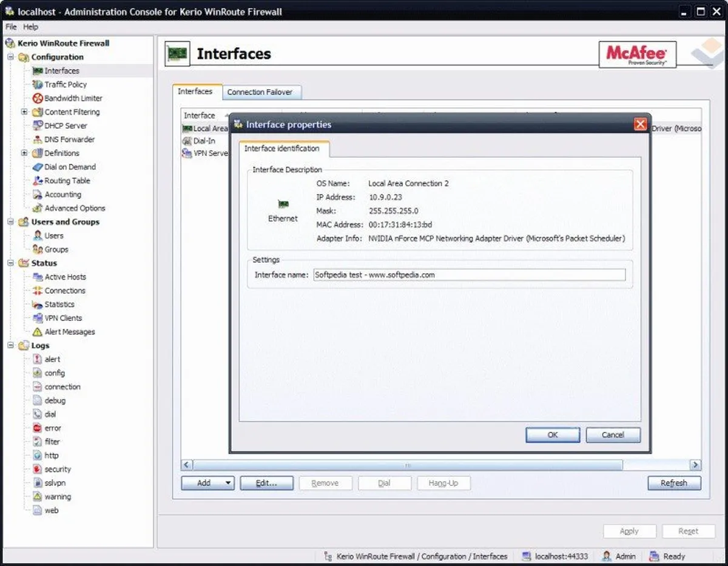Expand the Definitions node
This screenshot has height=566, width=728.
click(24, 153)
